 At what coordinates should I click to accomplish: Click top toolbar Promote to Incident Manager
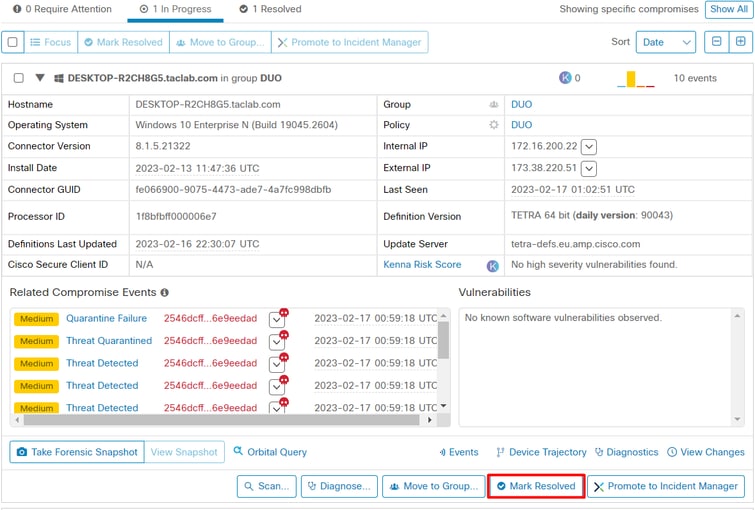(350, 42)
